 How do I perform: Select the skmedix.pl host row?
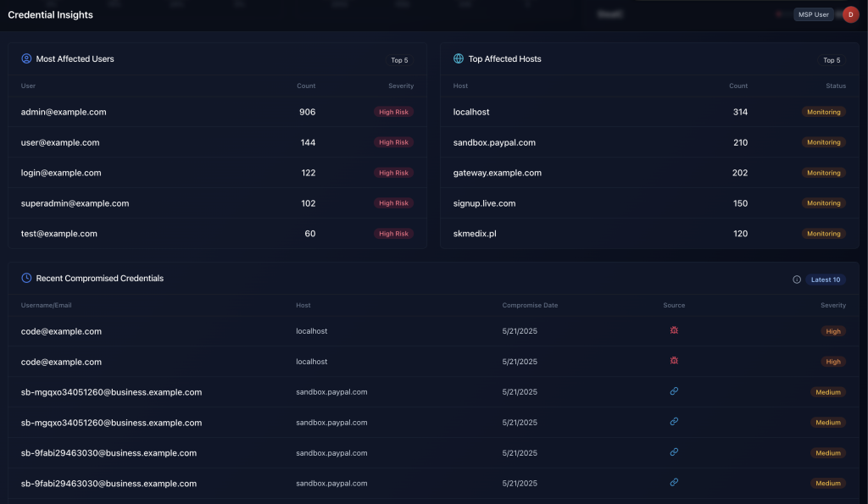coord(475,234)
